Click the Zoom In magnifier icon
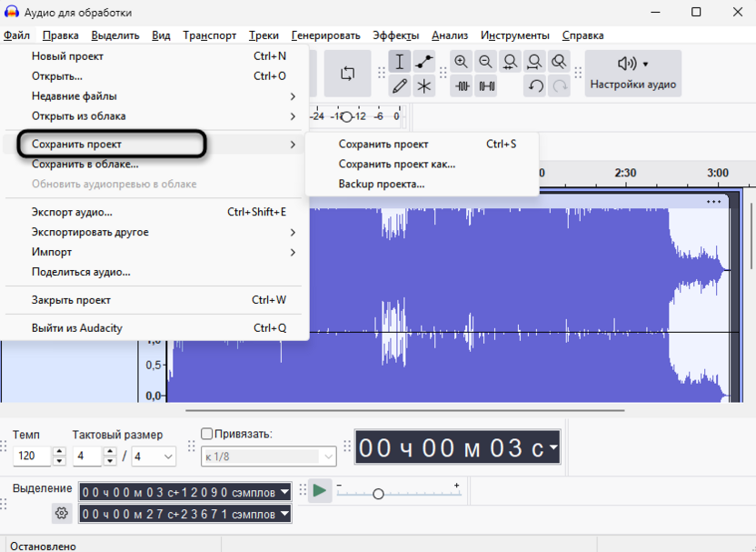Screen dimensions: 756x552 pyautogui.click(x=462, y=62)
